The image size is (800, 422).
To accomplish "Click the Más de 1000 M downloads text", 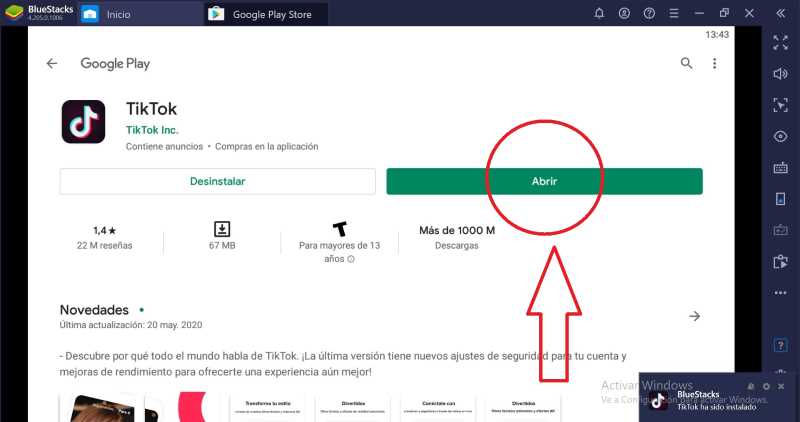I will click(x=457, y=231).
